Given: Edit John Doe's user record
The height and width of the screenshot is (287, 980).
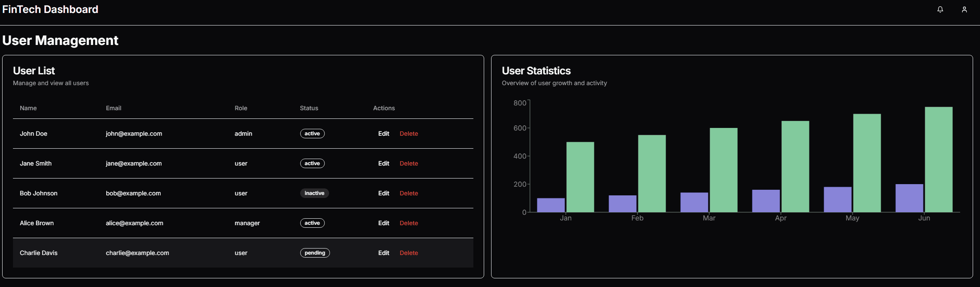Looking at the screenshot, I should point(384,134).
